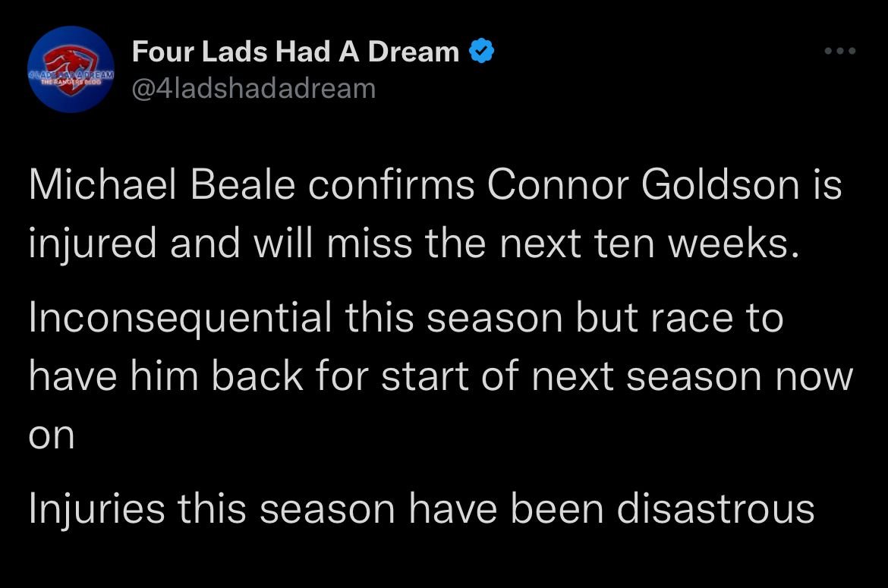This screenshot has width=888, height=588.
Task: Click the blue verified checkmark badge
Action: tap(483, 52)
